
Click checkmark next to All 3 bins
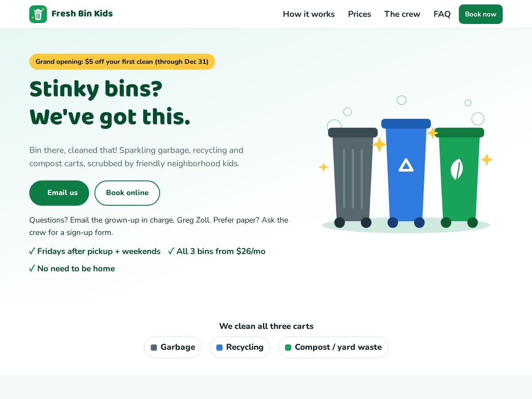[171, 251]
